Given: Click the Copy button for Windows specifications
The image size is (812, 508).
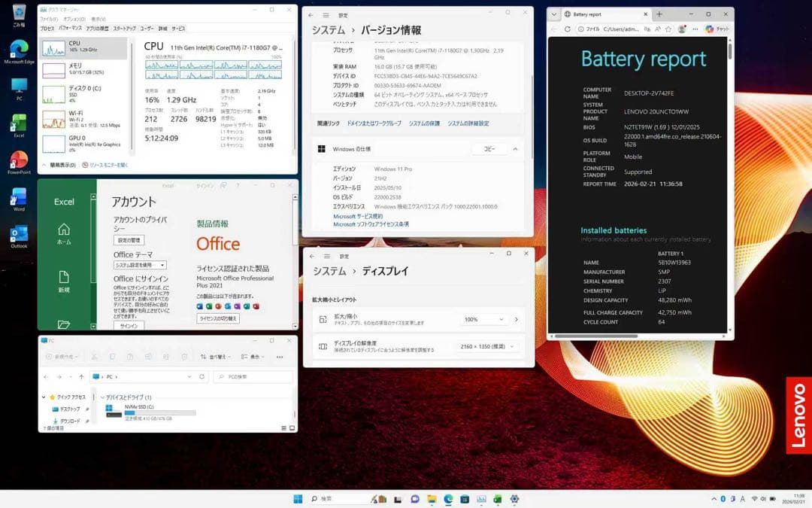Looking at the screenshot, I should (489, 149).
